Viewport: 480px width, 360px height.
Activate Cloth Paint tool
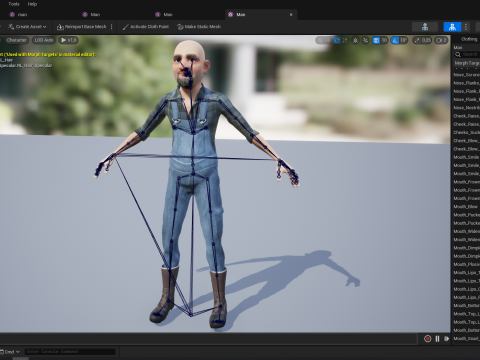(146, 27)
